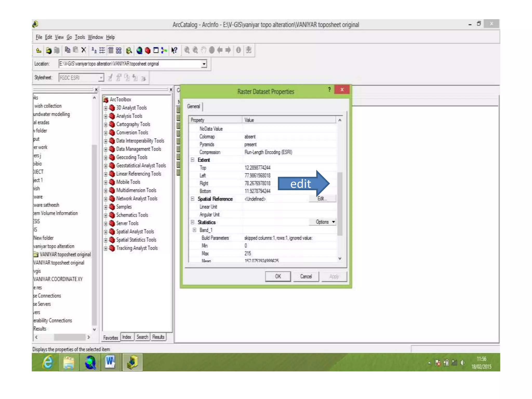Click the Connect to Folder icon

(49, 50)
